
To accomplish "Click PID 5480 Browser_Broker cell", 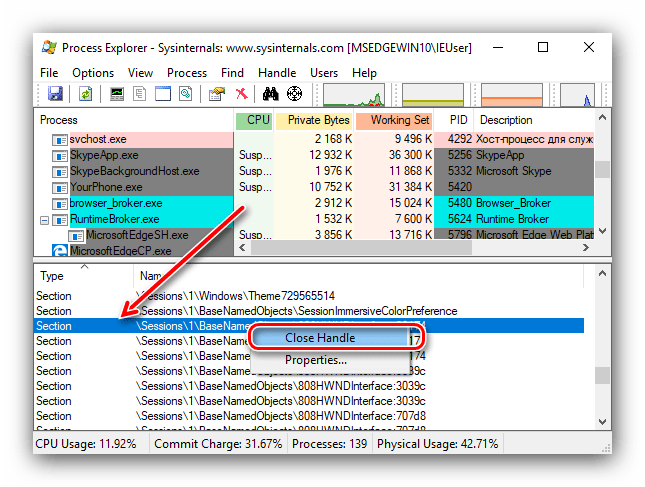I will (x=514, y=203).
